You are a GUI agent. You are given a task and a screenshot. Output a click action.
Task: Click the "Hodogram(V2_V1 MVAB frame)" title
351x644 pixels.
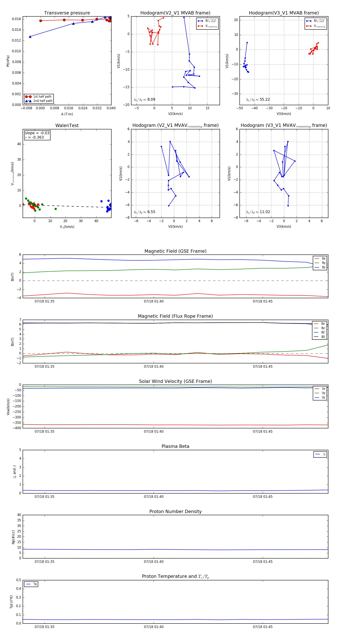click(x=175, y=13)
